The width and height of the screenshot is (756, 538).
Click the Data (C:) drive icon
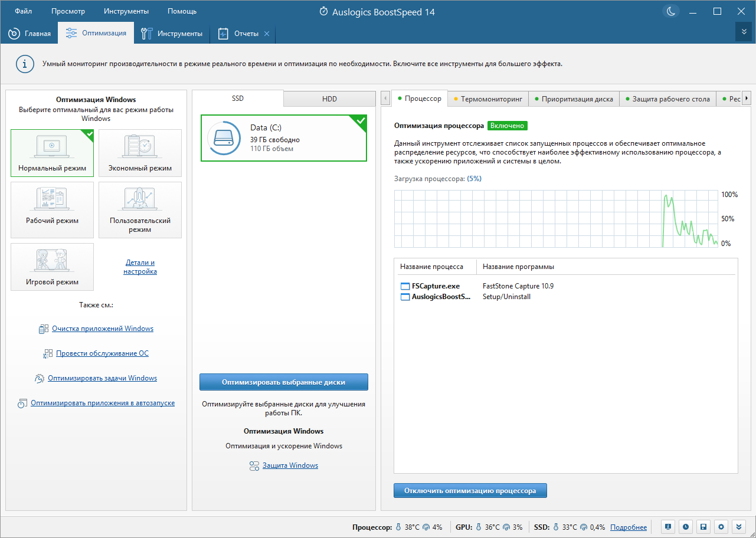224,138
